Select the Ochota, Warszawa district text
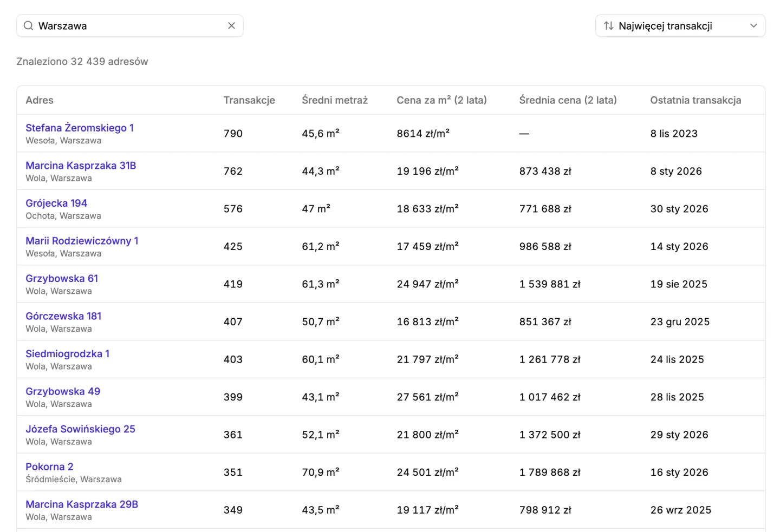The width and height of the screenshot is (780, 532). [63, 216]
